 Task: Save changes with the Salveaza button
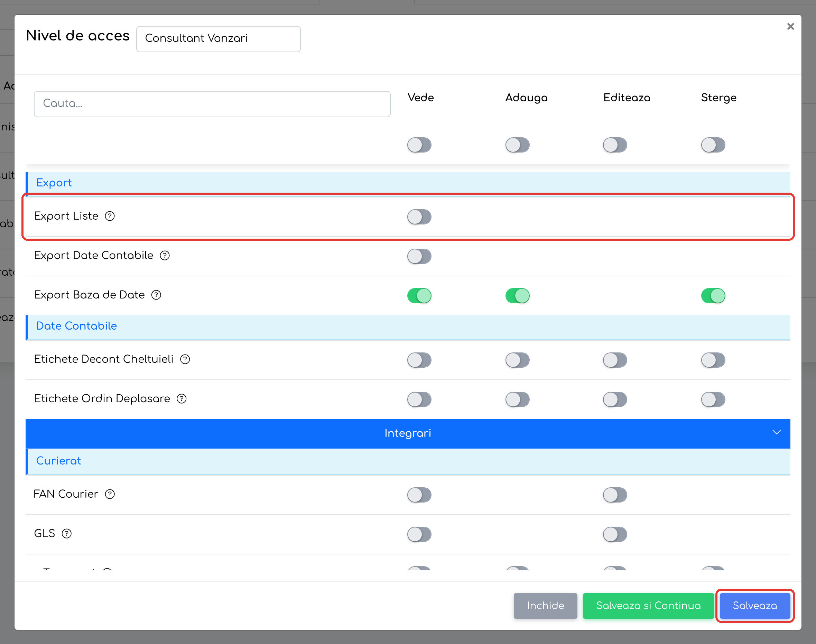coord(754,606)
